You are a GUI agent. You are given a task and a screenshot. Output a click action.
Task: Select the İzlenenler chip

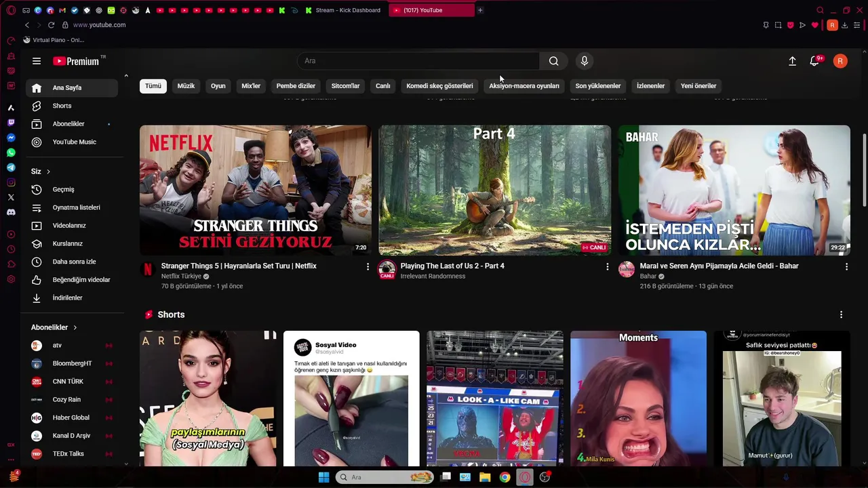click(650, 86)
